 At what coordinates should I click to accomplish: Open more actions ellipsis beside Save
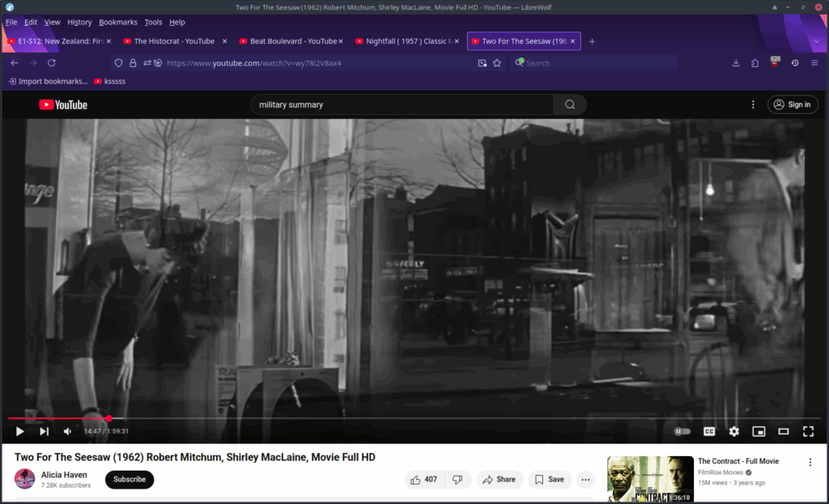(585, 479)
